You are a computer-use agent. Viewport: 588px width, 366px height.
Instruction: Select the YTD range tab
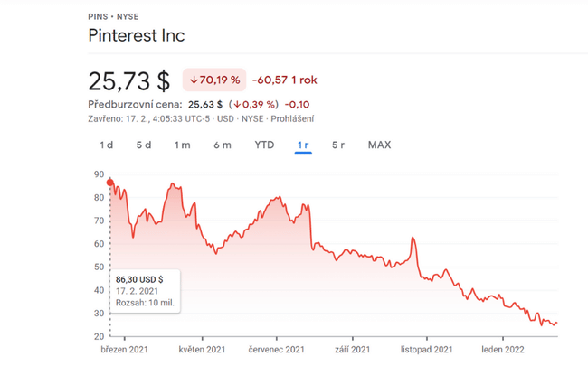pos(264,145)
